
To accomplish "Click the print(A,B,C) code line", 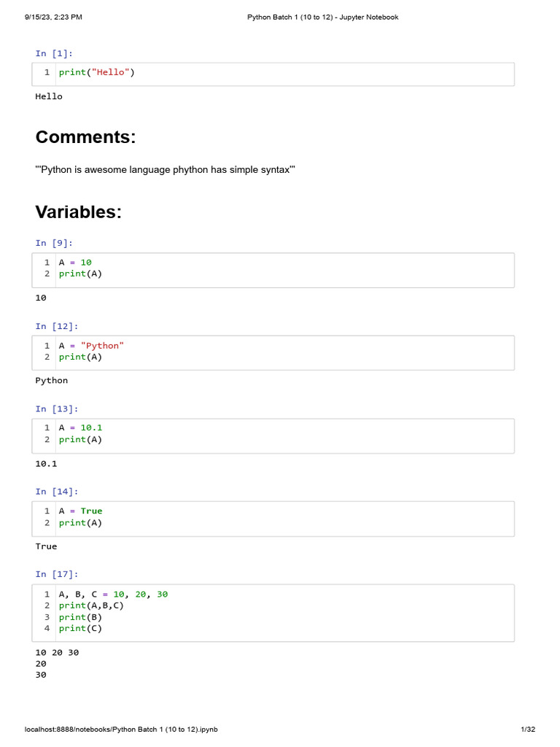I will point(91,605).
